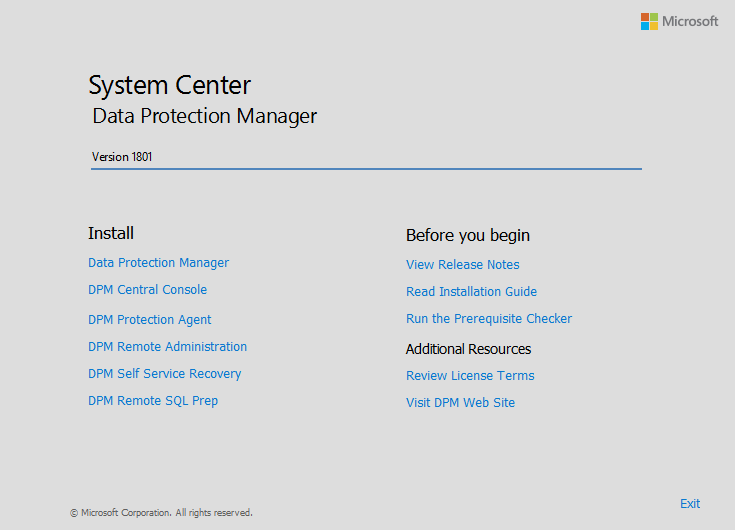
Task: Click the Microsoft logo icon
Action: coord(650,21)
